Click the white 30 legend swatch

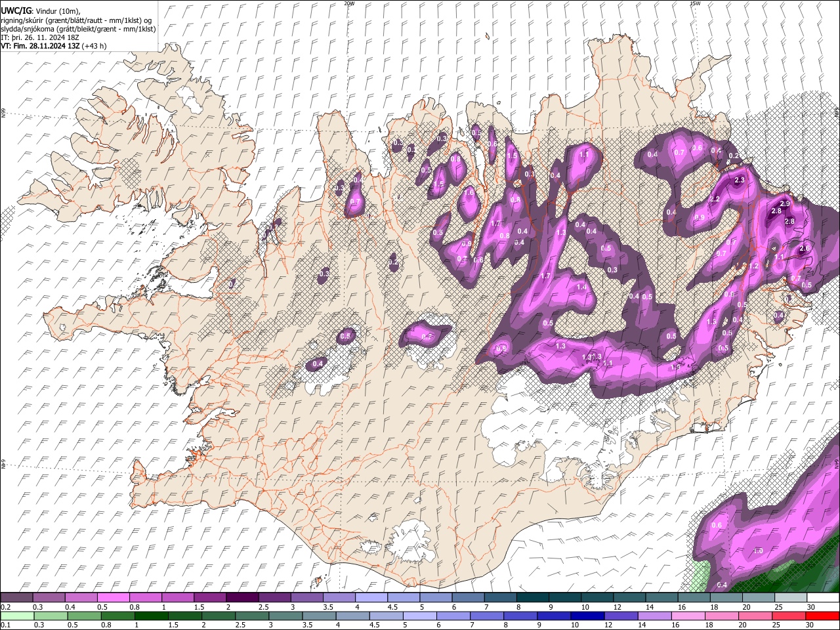(x=823, y=598)
